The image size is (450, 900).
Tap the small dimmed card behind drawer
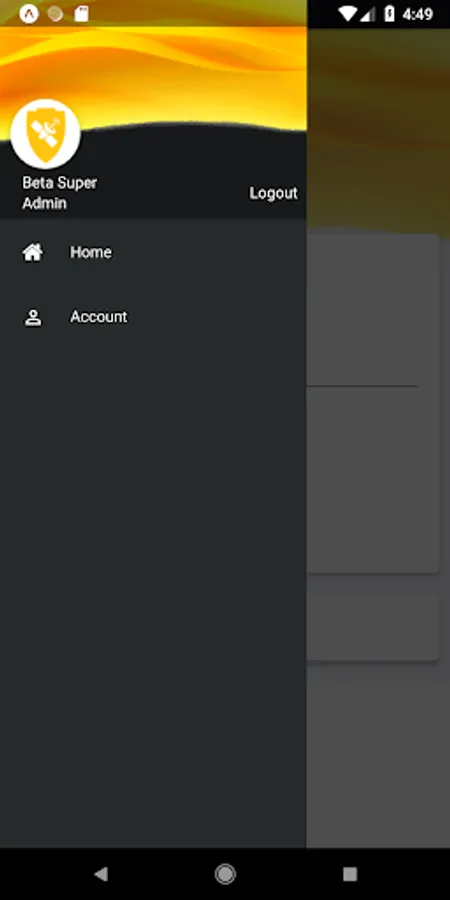click(373, 627)
